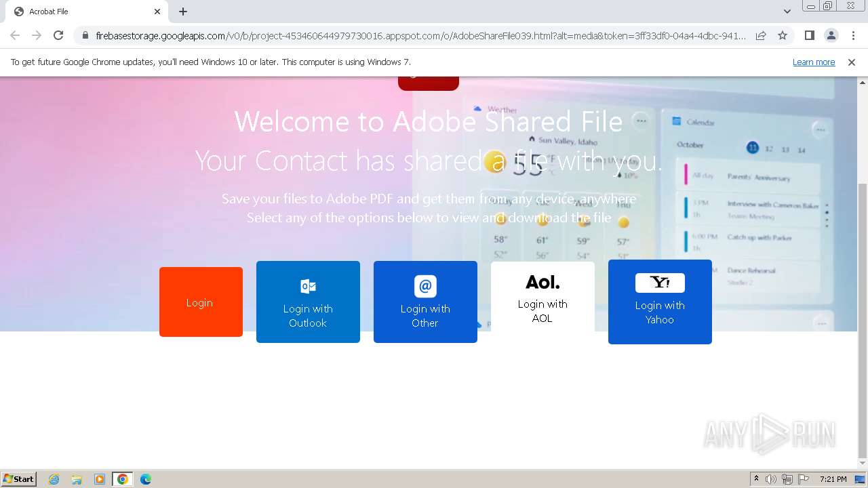The image size is (868, 488).
Task: Open the Chrome profile avatar
Action: tap(831, 35)
